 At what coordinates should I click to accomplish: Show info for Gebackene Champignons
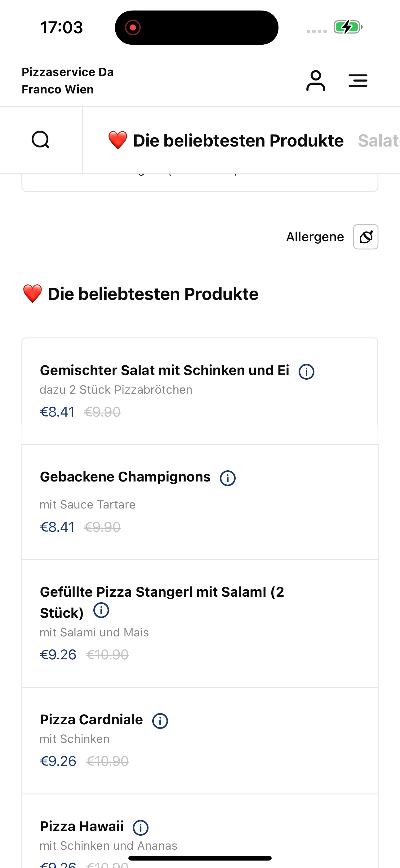(228, 478)
